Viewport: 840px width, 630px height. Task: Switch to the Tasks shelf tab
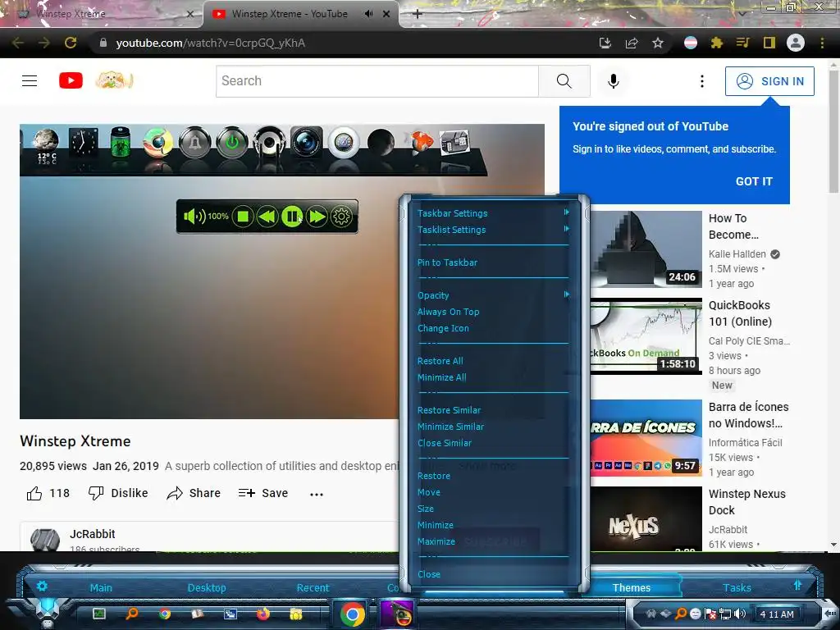pos(737,587)
